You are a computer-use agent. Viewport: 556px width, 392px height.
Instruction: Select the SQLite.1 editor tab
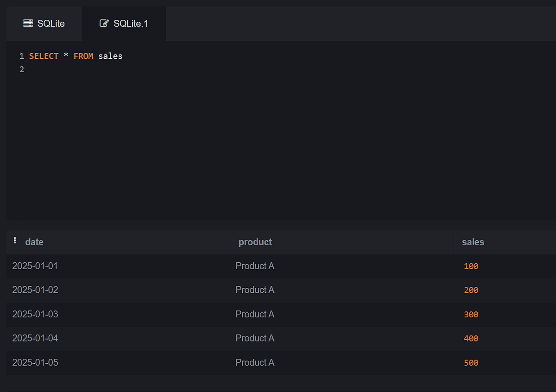point(124,24)
